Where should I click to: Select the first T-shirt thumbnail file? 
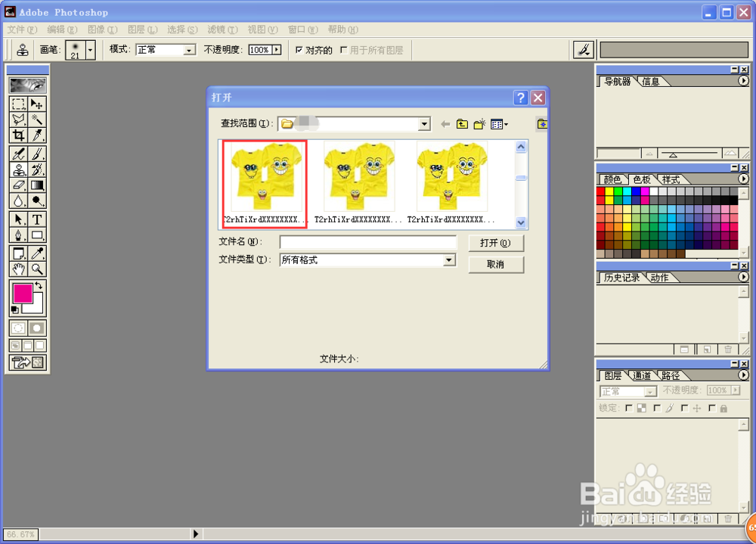(x=265, y=184)
